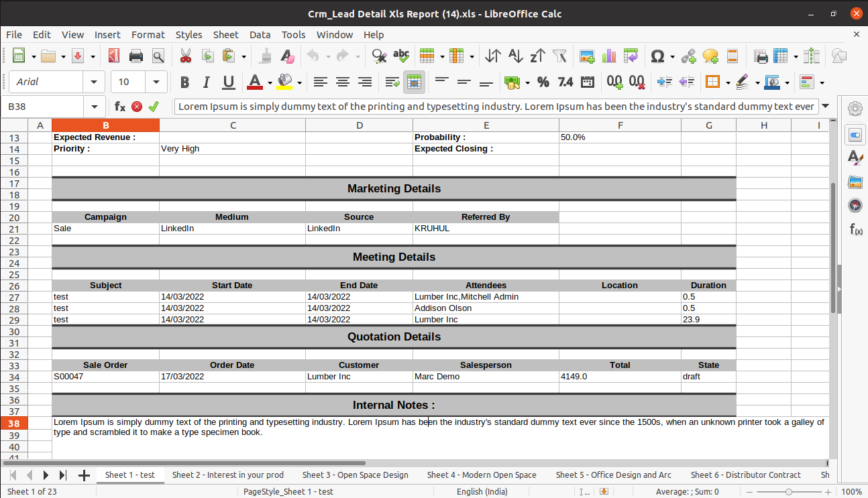Image resolution: width=868 pixels, height=498 pixels.
Task: Switch to Sheet 4 - Modern Open Space
Action: (482, 475)
